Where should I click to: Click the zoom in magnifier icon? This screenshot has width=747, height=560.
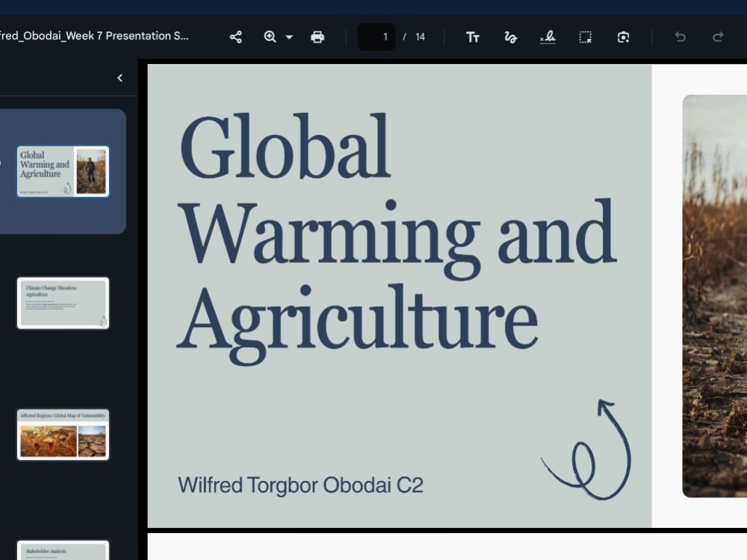pyautogui.click(x=270, y=37)
